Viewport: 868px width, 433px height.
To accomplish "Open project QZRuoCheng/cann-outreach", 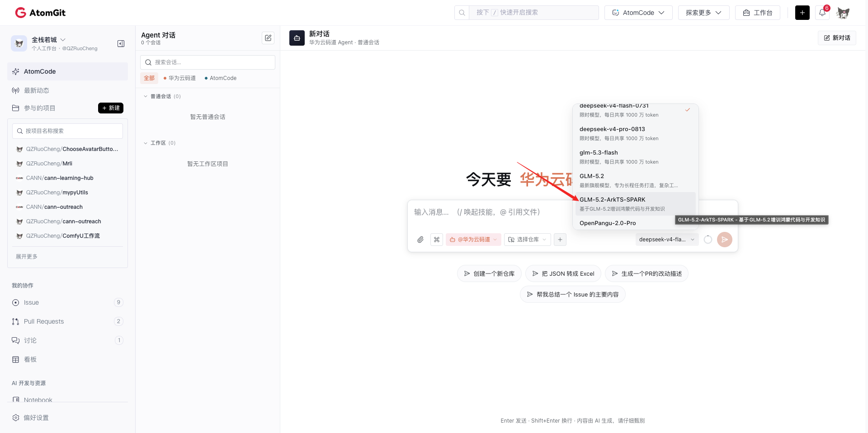I will [67, 221].
